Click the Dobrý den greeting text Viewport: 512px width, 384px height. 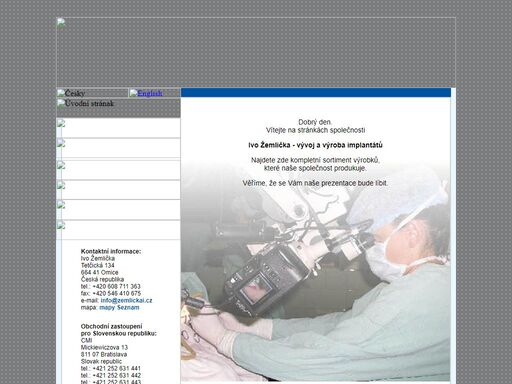pyautogui.click(x=315, y=122)
